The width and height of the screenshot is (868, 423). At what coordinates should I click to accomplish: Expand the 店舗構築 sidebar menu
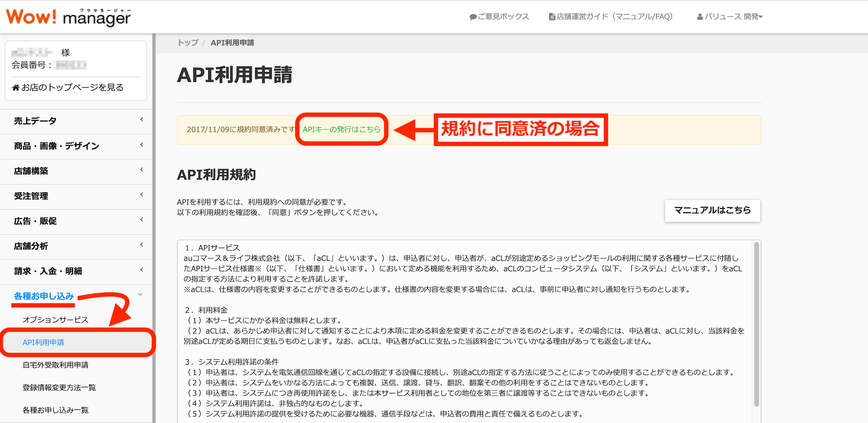pyautogui.click(x=31, y=171)
